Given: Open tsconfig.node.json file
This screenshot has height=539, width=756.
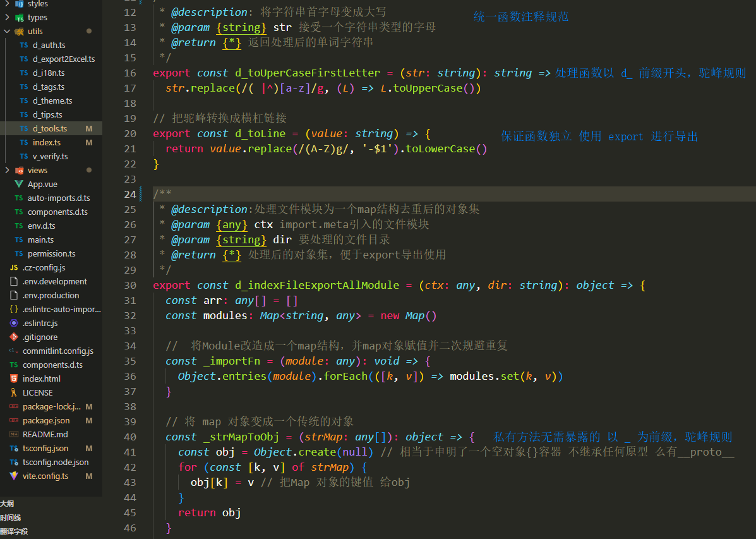Looking at the screenshot, I should pyautogui.click(x=56, y=463).
